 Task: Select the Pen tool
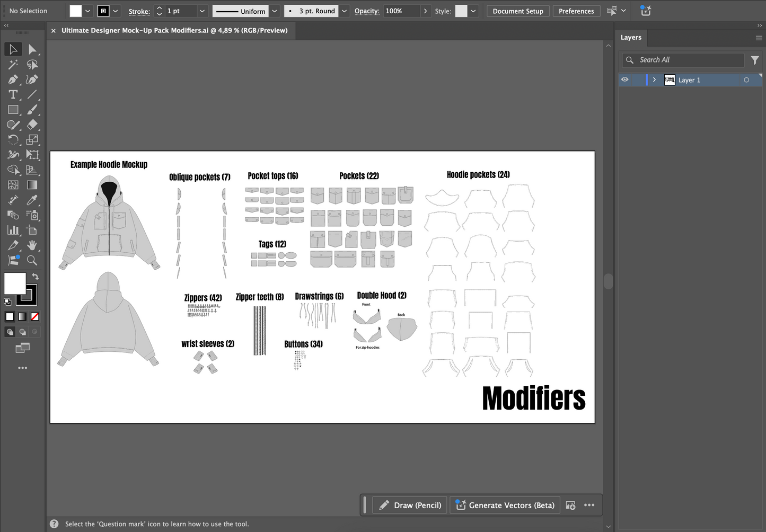tap(13, 79)
